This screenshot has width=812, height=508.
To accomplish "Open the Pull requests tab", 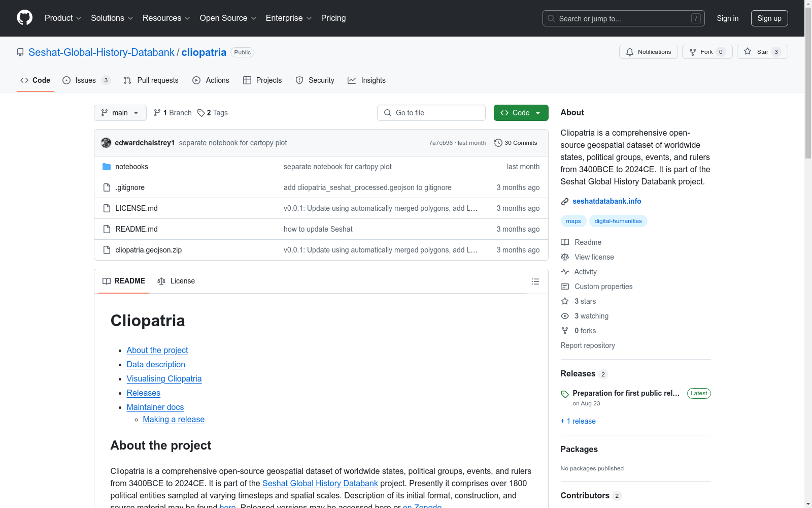I will tap(151, 80).
